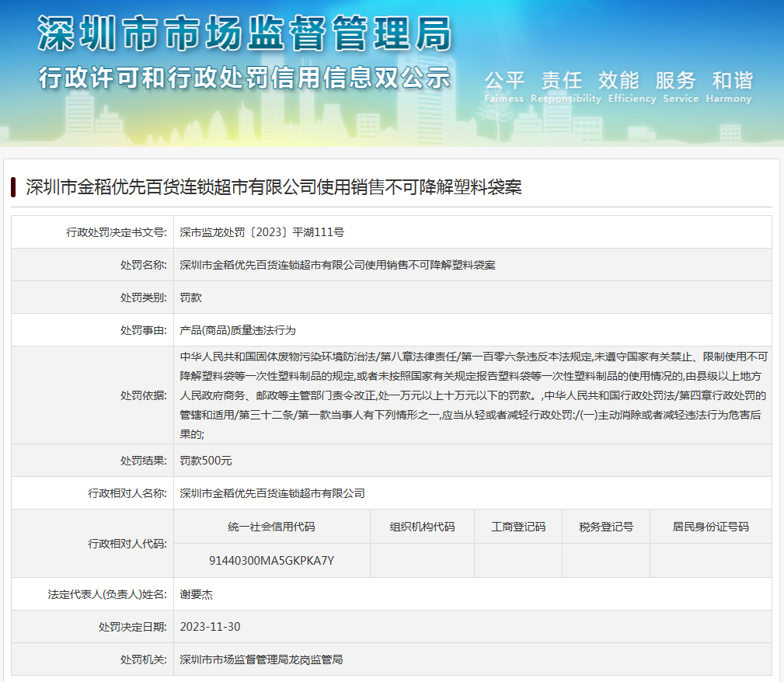Click the "效能 Efficiency" slogan
Viewport: 784px width, 682px height.
(x=632, y=87)
